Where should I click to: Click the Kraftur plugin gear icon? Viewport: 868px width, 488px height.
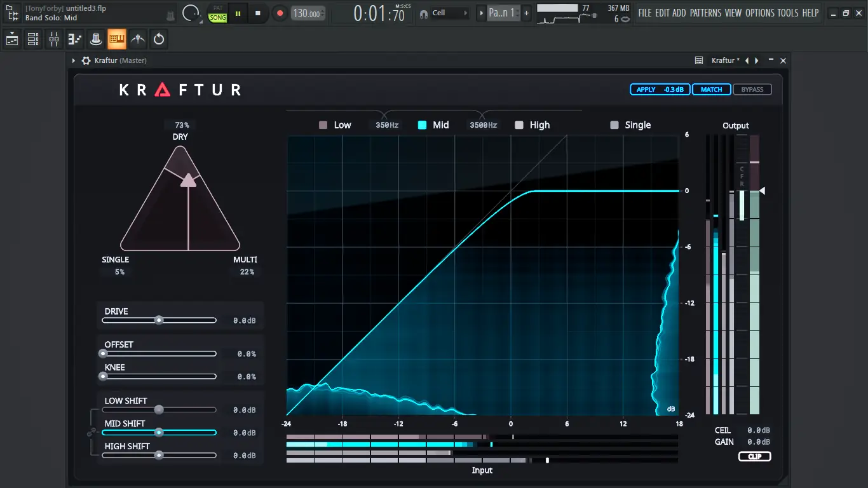(86, 60)
